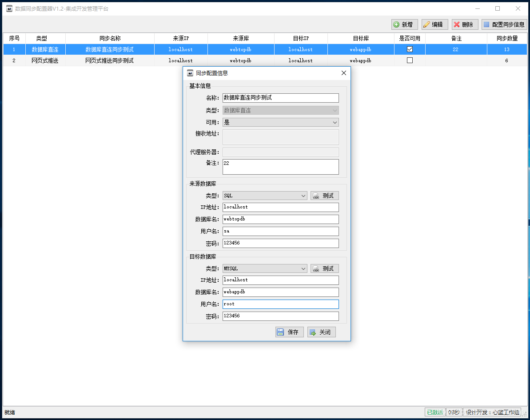The width and height of the screenshot is (530, 420).
Task: Click the app icon in main title bar
Action: [x=9, y=8]
